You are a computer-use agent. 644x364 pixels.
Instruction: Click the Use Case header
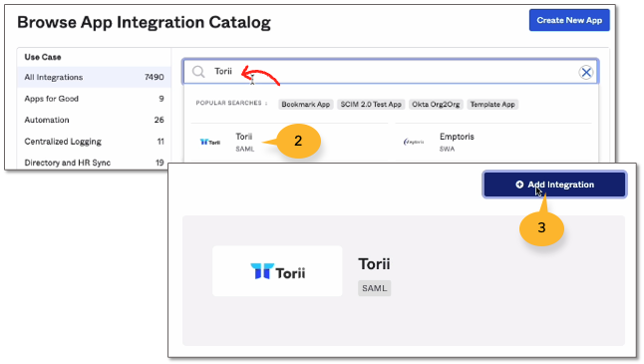[x=43, y=57]
